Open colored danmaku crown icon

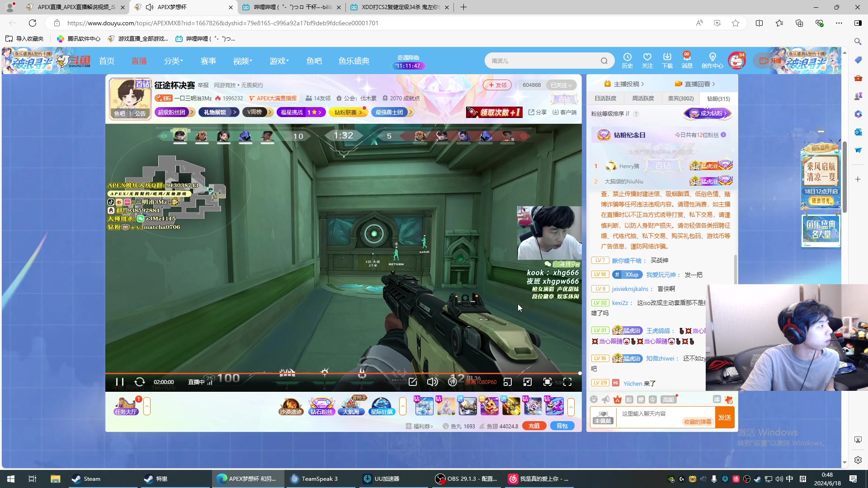tap(618, 399)
